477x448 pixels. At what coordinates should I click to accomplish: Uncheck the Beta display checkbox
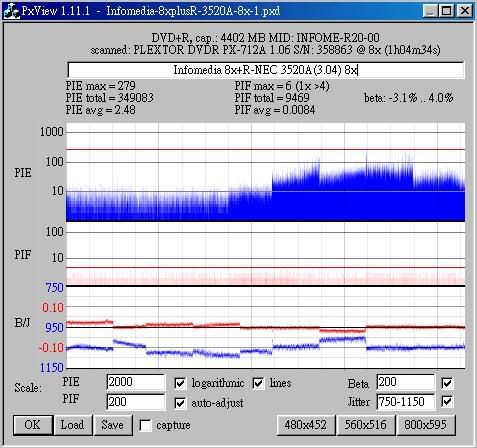click(447, 383)
